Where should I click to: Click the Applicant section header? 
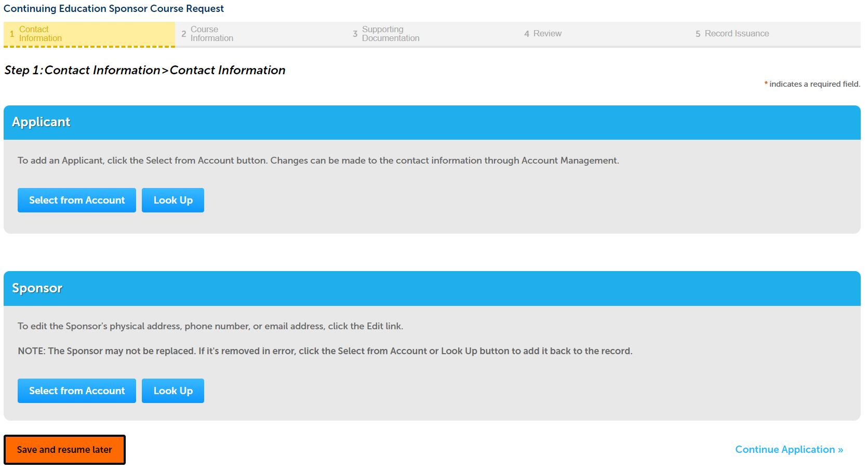(432, 122)
